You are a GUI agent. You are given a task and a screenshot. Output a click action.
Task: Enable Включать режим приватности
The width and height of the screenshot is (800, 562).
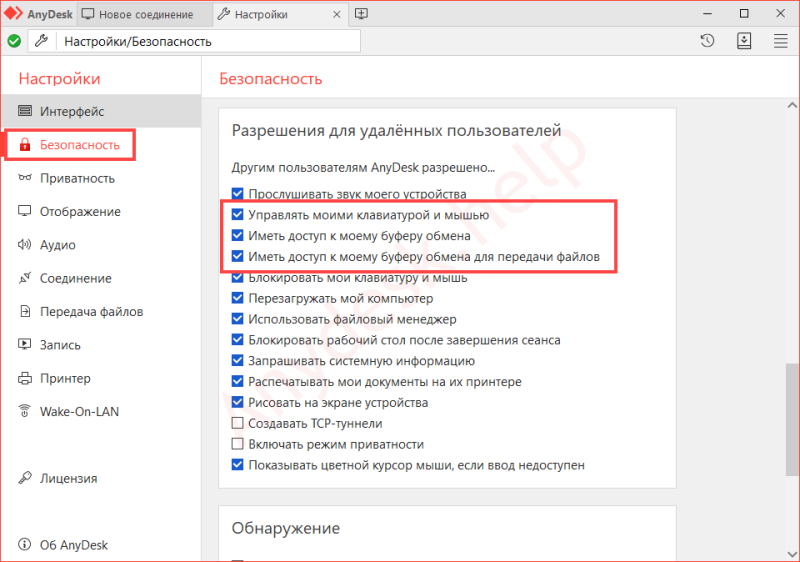coord(237,444)
